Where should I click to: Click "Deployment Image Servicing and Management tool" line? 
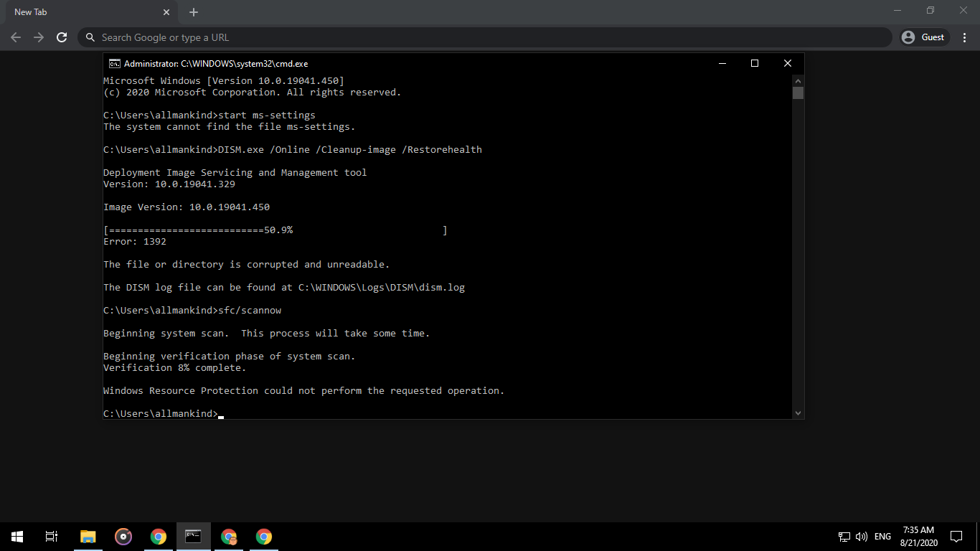tap(235, 173)
